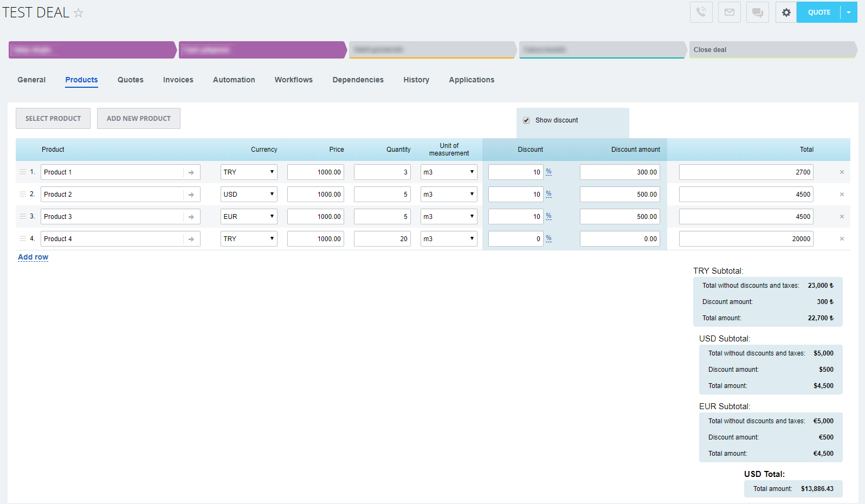
Task: Delete the Product 3 row
Action: 842,217
